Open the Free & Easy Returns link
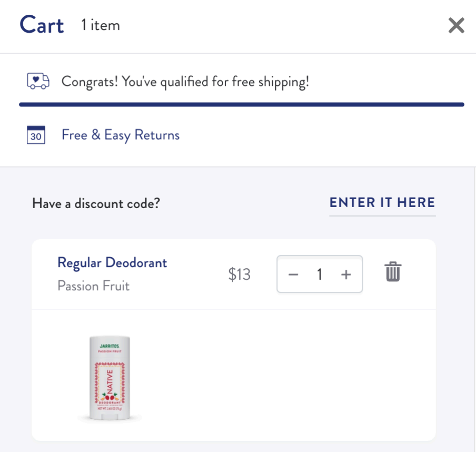The width and height of the screenshot is (476, 452). pos(121,135)
